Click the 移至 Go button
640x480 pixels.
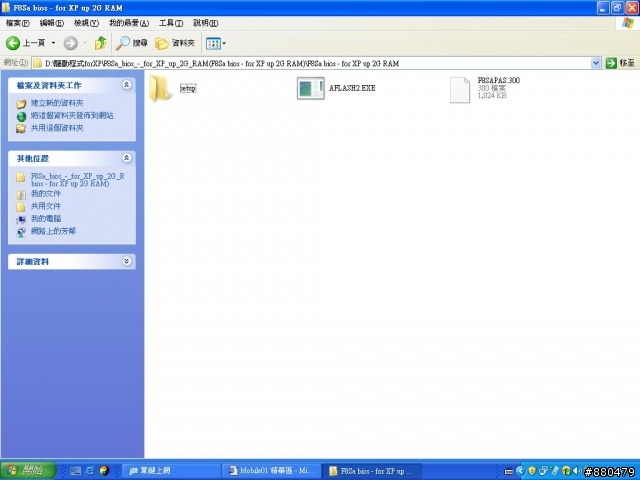click(620, 63)
